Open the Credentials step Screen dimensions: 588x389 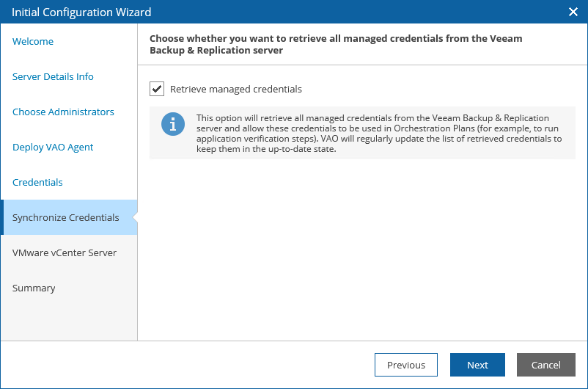click(37, 183)
